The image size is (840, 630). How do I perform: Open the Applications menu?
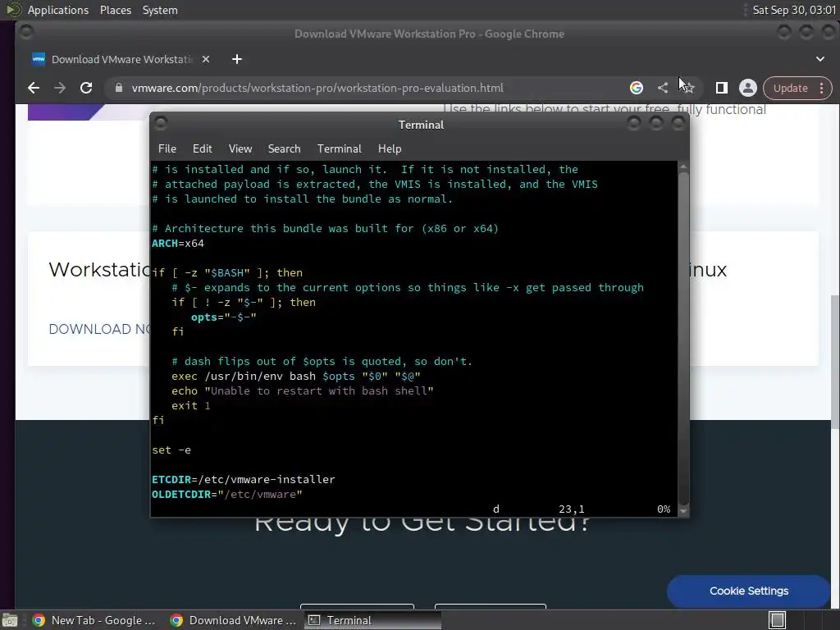point(58,10)
